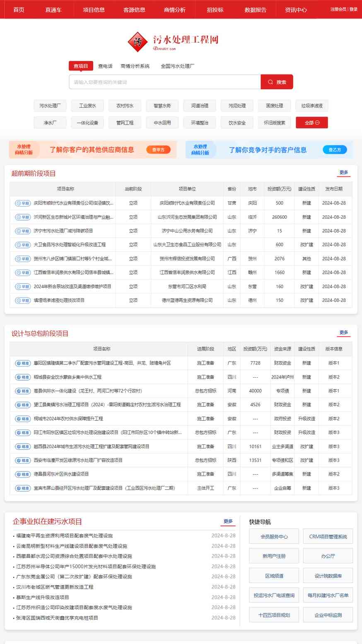362x644 pixels.
Task: Open 直通车 in the top navigation
Action: point(53,10)
